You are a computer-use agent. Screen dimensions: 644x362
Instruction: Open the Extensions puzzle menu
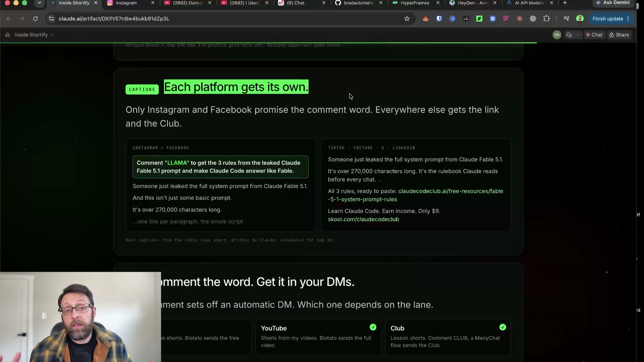(x=546, y=19)
